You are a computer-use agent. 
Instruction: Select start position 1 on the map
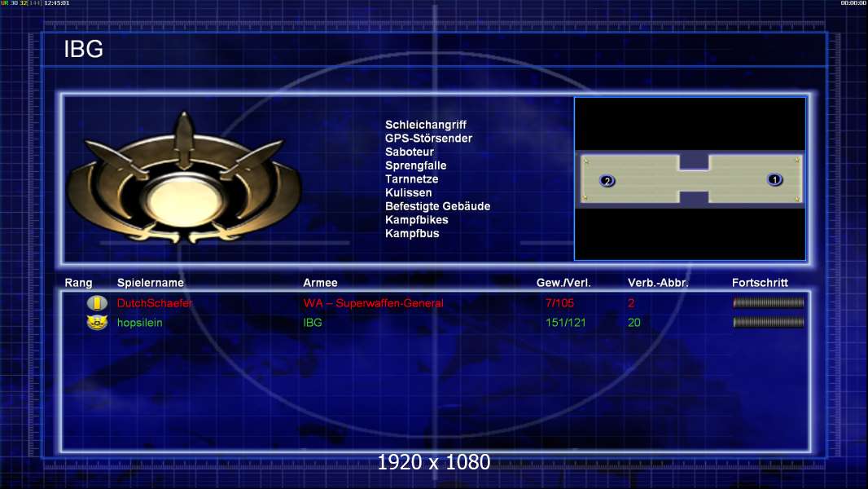(774, 179)
